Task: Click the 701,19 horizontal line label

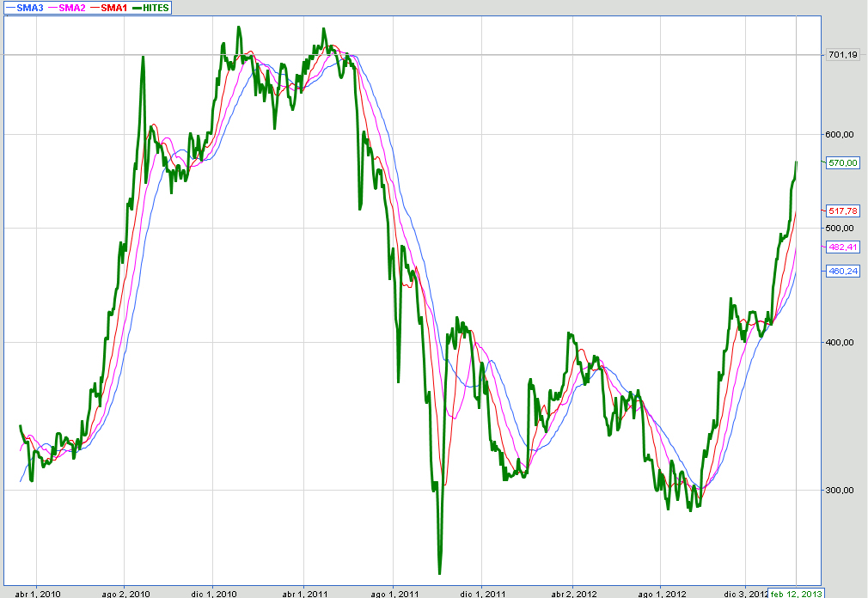Action: [842, 55]
